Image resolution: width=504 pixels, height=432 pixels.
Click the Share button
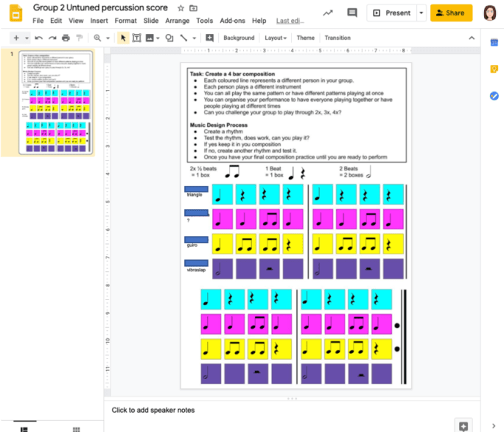click(451, 13)
